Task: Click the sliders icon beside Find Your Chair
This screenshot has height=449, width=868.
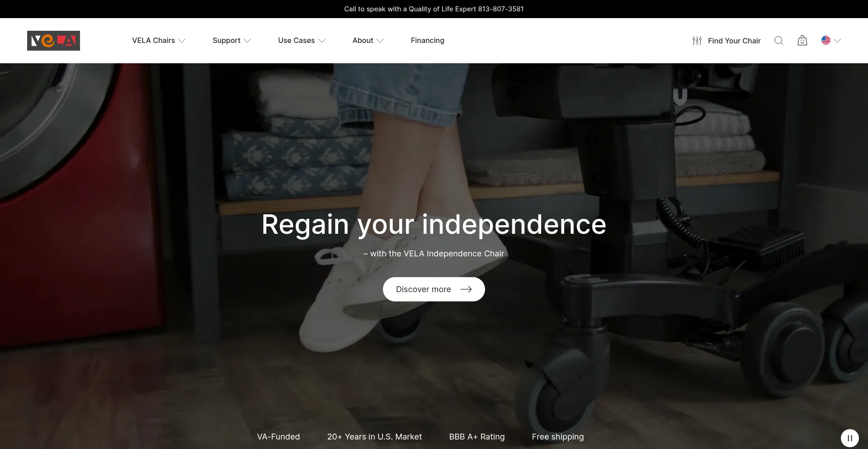Action: [x=697, y=41]
